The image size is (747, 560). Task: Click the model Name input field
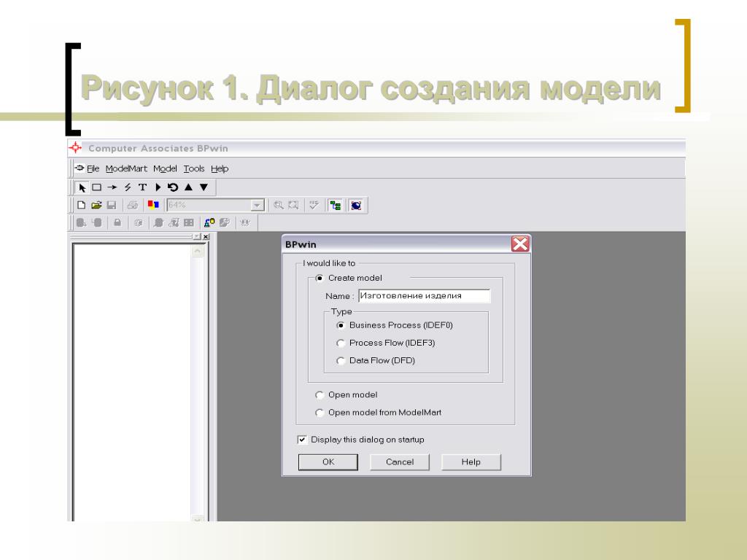pyautogui.click(x=425, y=296)
